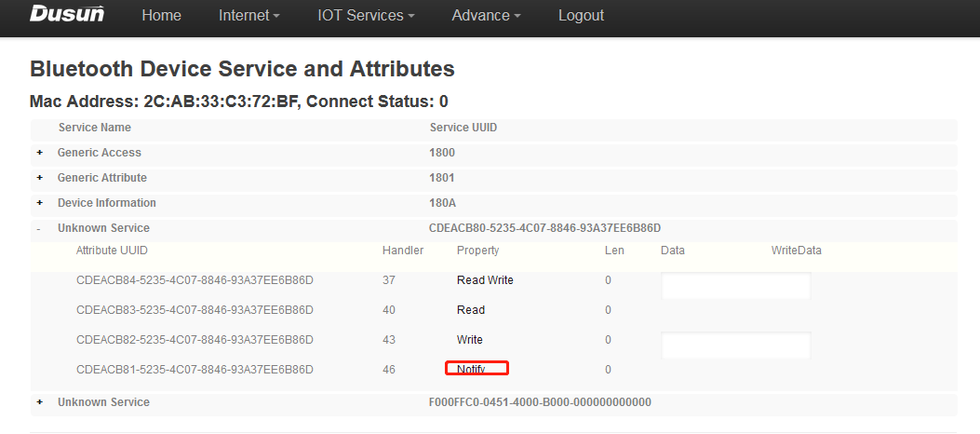
Task: Expand the Generic Access service row
Action: point(39,153)
